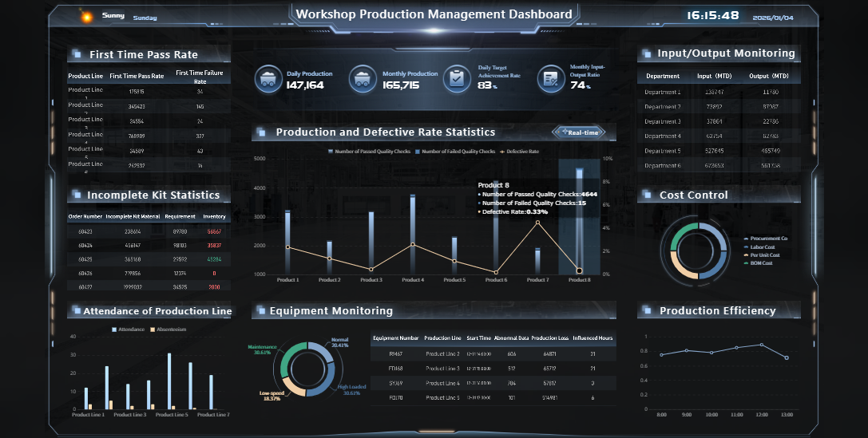The height and width of the screenshot is (438, 868).
Task: Toggle Number of Passed Quality Checks legend
Action: [x=369, y=152]
